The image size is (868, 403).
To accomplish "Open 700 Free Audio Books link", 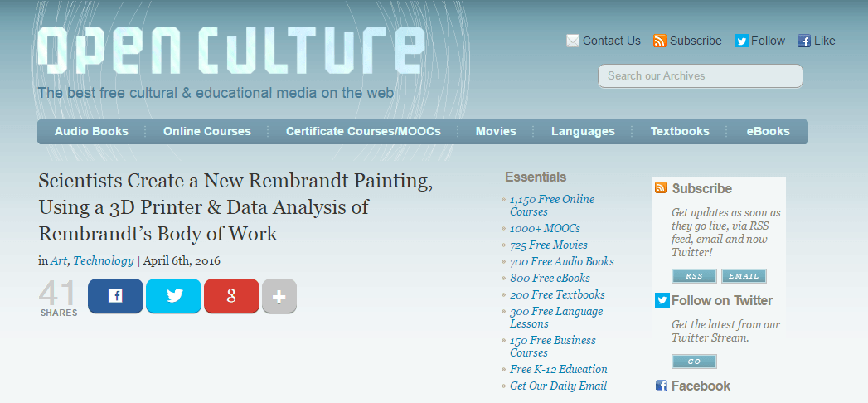I will 562,261.
